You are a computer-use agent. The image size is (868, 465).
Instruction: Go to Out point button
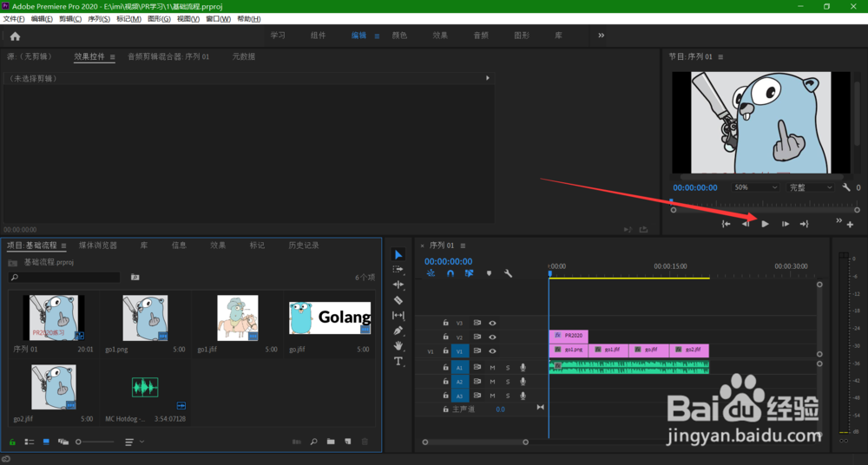click(805, 224)
